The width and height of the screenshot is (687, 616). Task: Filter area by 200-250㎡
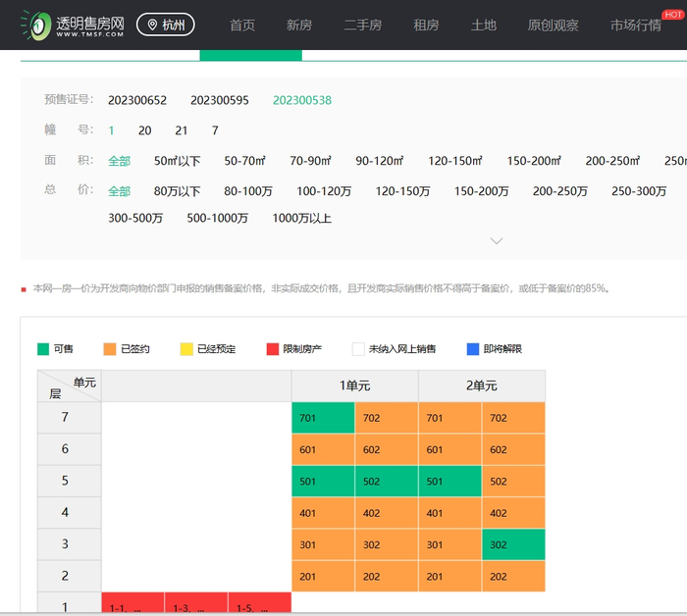[612, 161]
